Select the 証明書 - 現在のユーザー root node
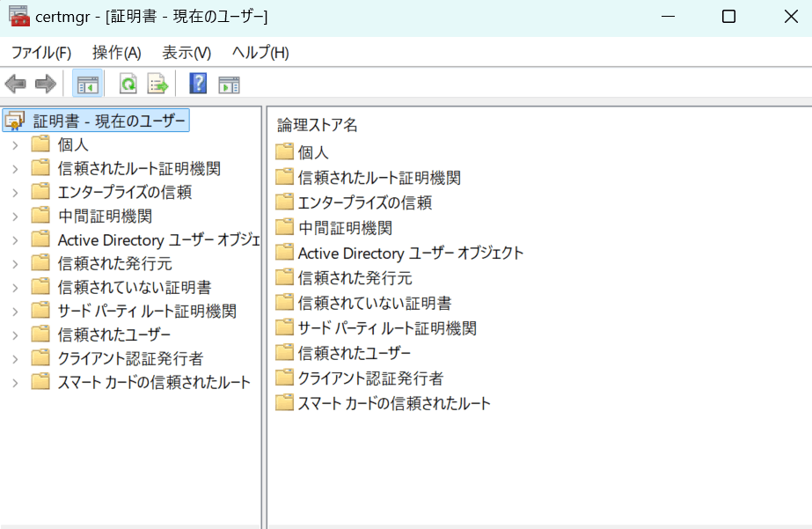This screenshot has width=812, height=529. [x=109, y=121]
